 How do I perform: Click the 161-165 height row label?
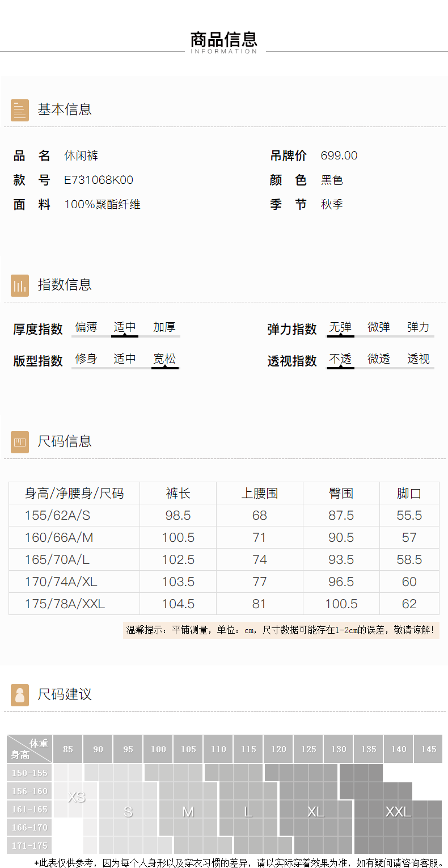pos(29,810)
